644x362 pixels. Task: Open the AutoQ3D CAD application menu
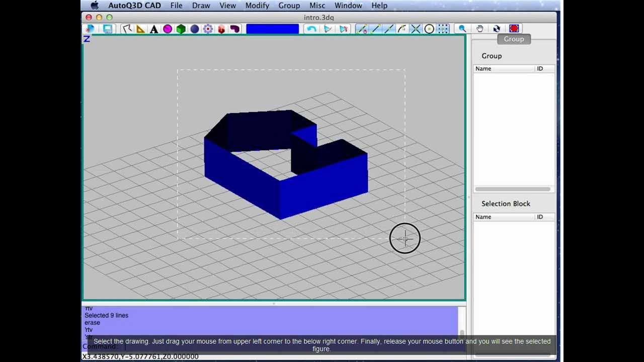coord(134,6)
